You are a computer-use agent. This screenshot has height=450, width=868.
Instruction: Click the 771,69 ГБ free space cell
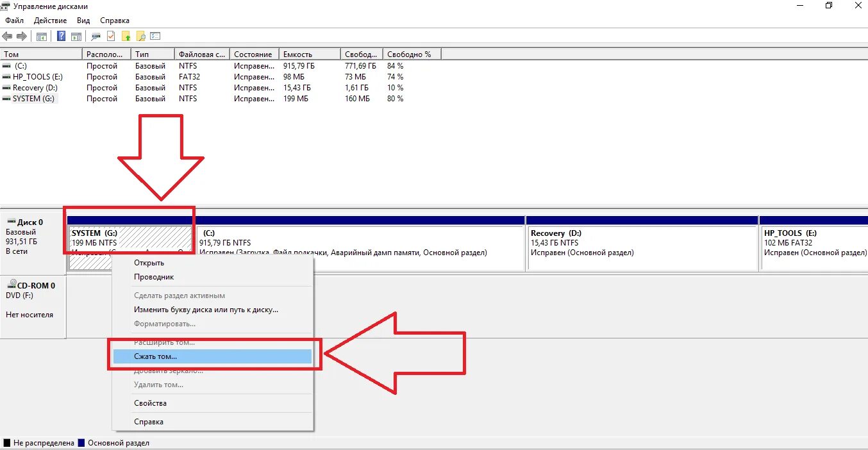click(x=361, y=66)
